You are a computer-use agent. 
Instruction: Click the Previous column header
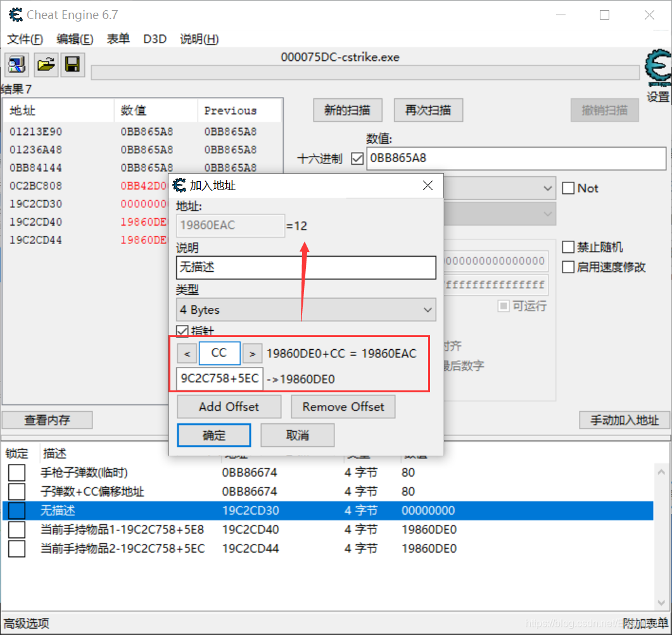coord(239,111)
